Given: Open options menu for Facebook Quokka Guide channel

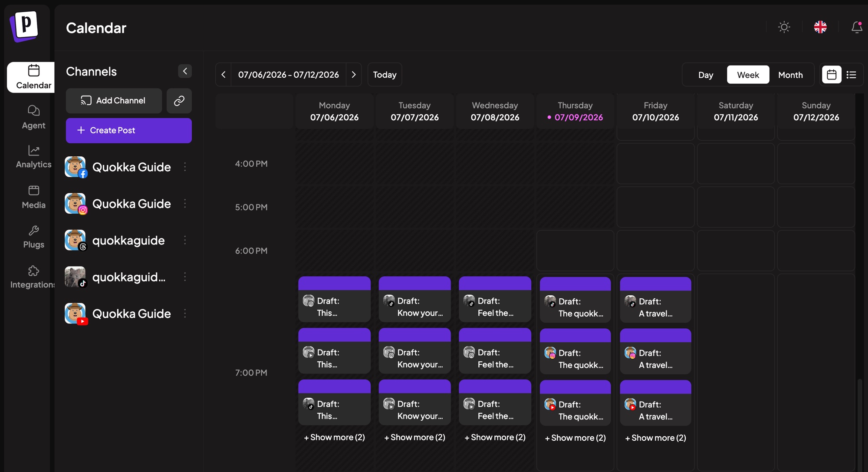Looking at the screenshot, I should [x=185, y=167].
